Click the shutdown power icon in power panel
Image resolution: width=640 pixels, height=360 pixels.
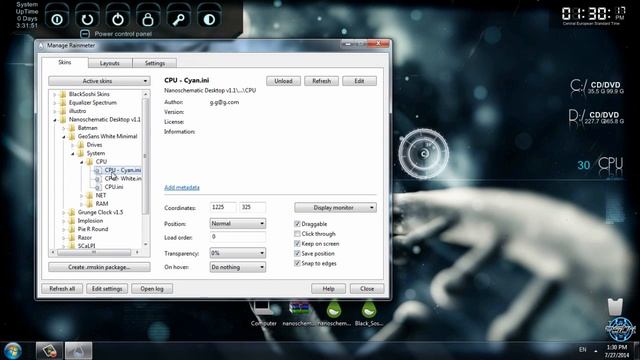[118, 19]
